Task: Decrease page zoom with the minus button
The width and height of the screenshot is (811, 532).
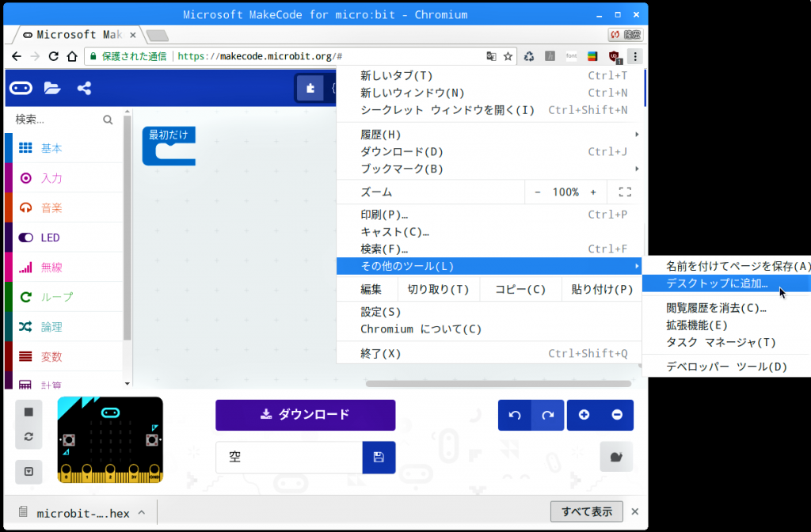Action: pos(538,192)
